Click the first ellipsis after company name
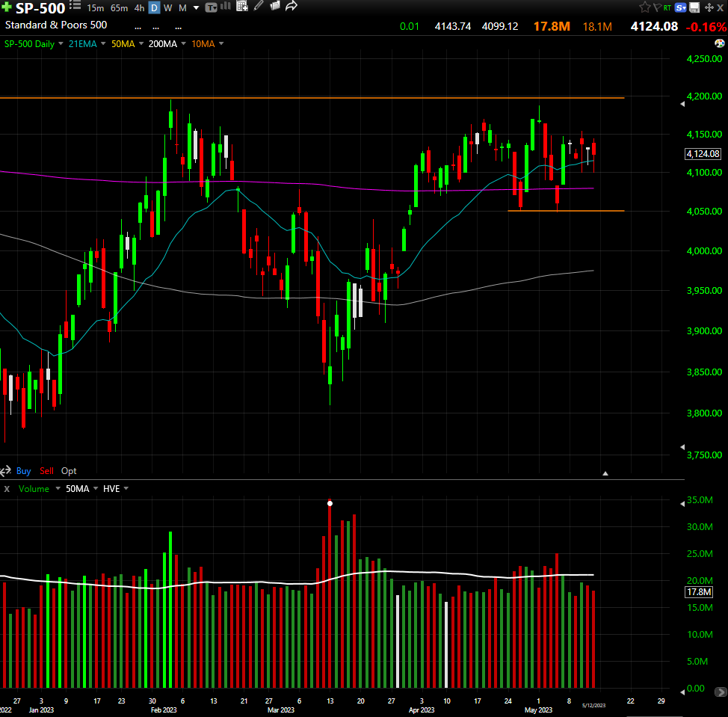The width and height of the screenshot is (728, 717). tap(138, 28)
